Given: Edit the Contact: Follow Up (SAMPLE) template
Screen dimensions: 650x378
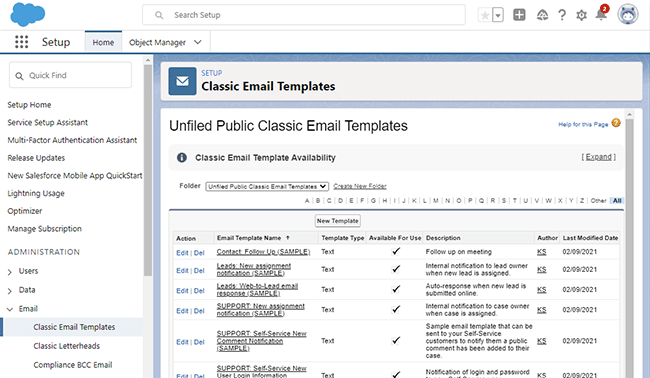Looking at the screenshot, I should [182, 253].
